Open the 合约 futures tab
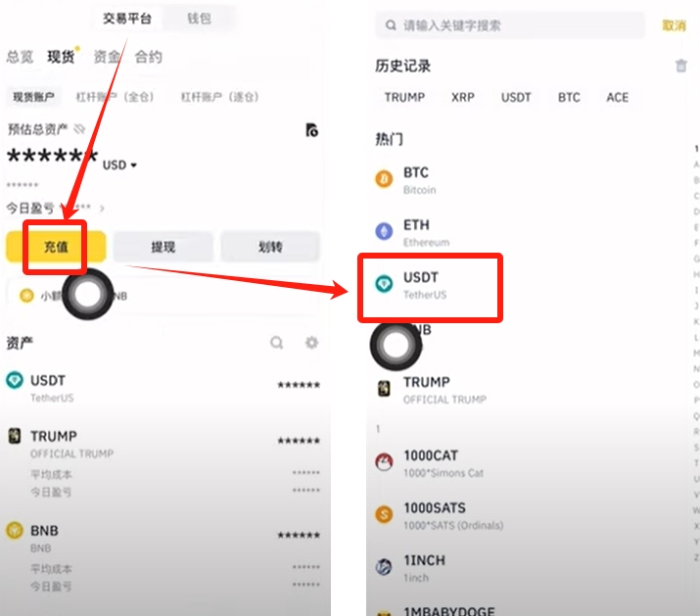Screen dimensions: 700x616 click(x=149, y=57)
